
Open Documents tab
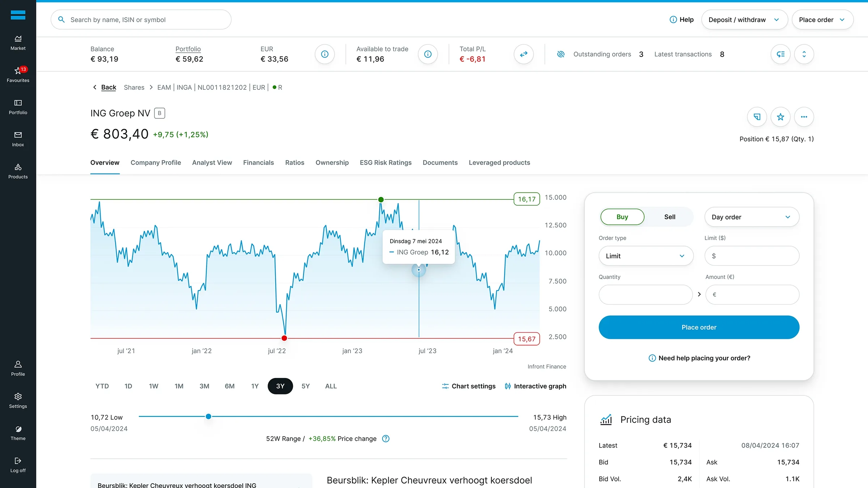point(440,163)
